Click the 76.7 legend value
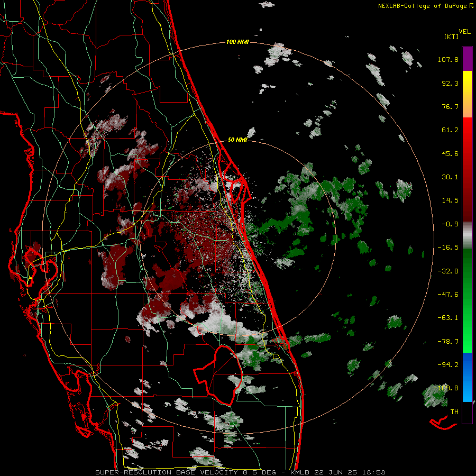The image size is (476, 476). [450, 106]
